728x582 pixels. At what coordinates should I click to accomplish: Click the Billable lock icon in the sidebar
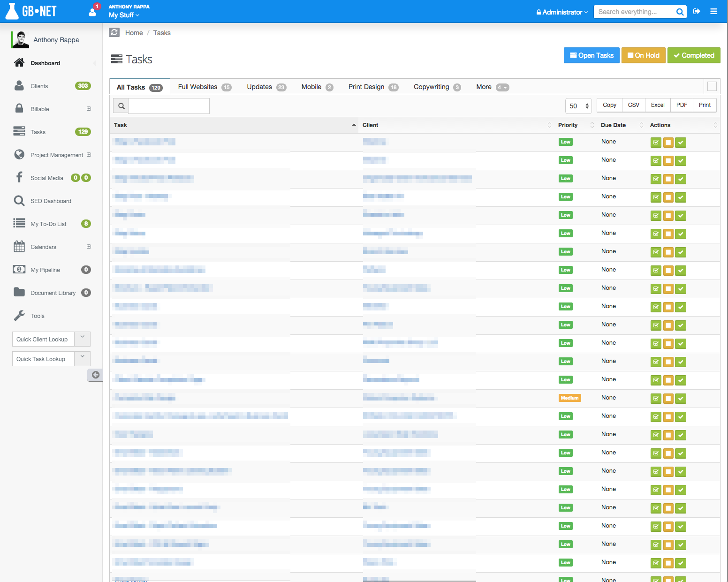point(19,108)
